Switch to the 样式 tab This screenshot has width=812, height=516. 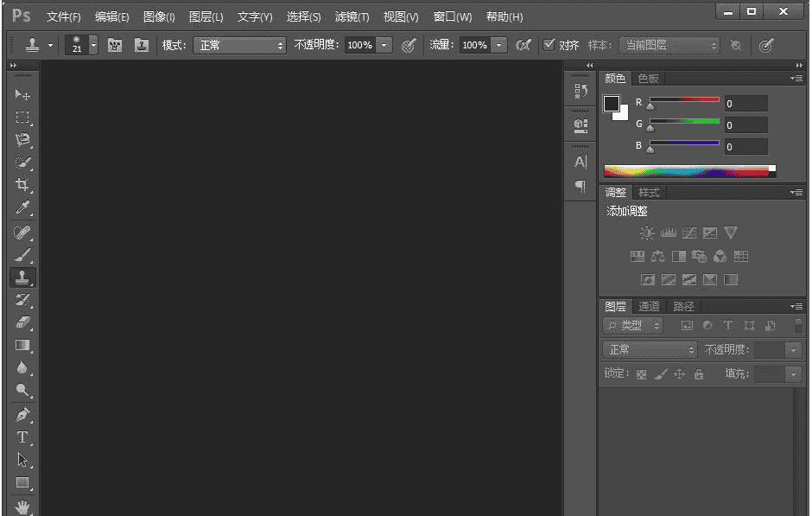649,193
